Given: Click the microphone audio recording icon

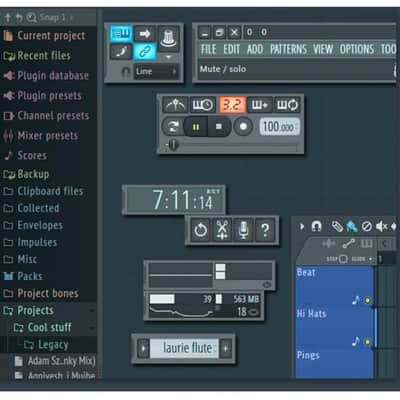Looking at the screenshot, I should pyautogui.click(x=244, y=230).
